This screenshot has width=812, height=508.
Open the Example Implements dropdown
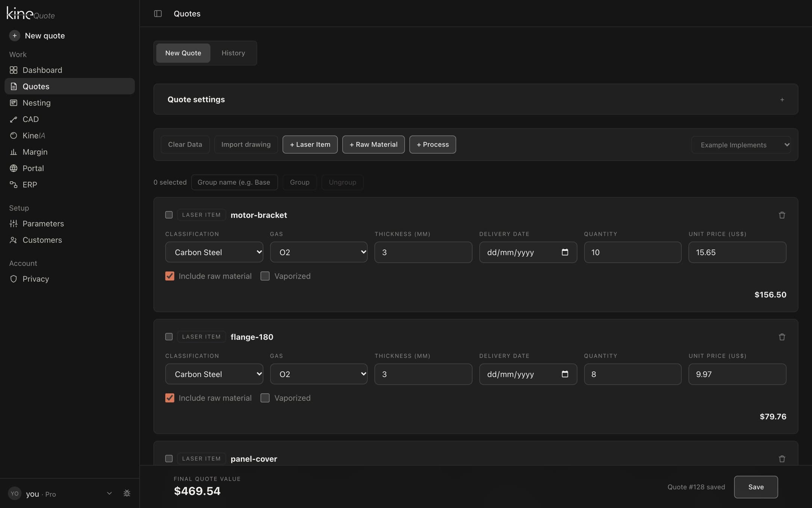pyautogui.click(x=741, y=145)
